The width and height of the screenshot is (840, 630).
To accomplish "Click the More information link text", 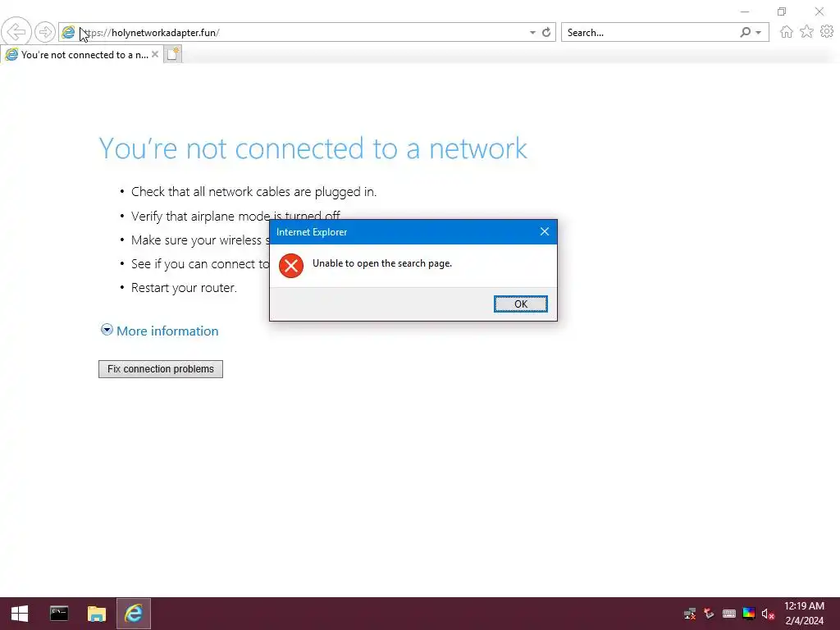I will coord(167,331).
